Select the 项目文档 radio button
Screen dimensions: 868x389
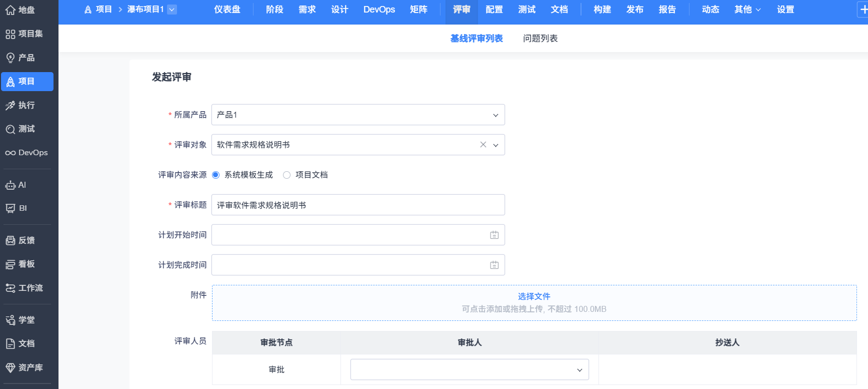tap(287, 175)
